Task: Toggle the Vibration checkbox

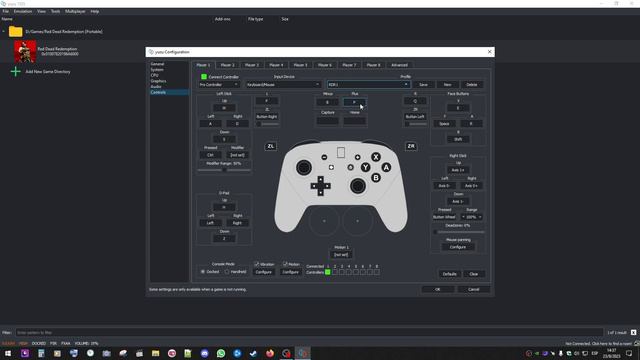Action: pos(257,264)
